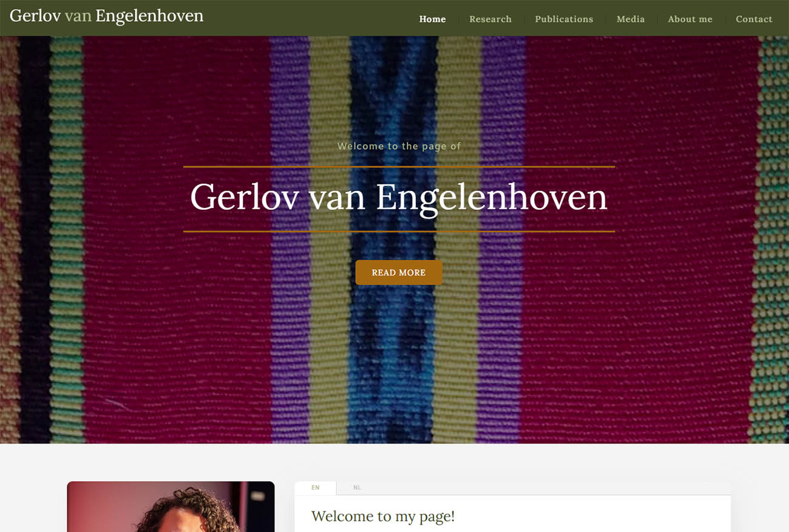Viewport: 789px width, 532px height.
Task: Click the 'Welcome to the page of' subtitle
Action: (x=399, y=146)
